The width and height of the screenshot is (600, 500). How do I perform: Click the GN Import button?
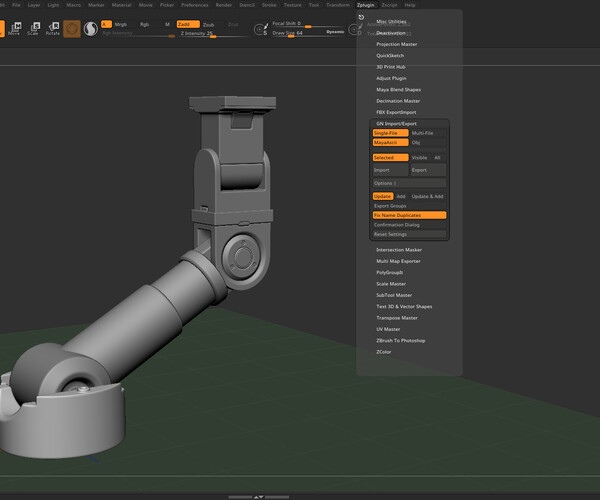tap(390, 170)
